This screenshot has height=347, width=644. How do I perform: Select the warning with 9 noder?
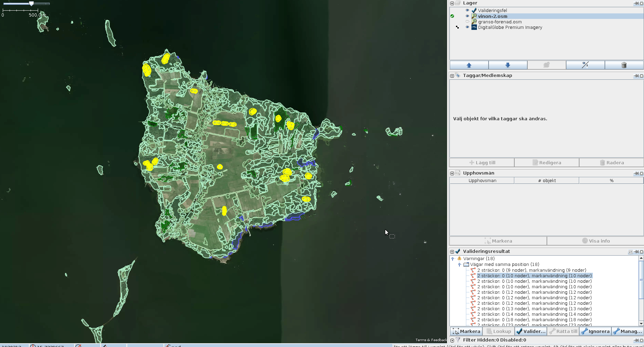coord(531,270)
